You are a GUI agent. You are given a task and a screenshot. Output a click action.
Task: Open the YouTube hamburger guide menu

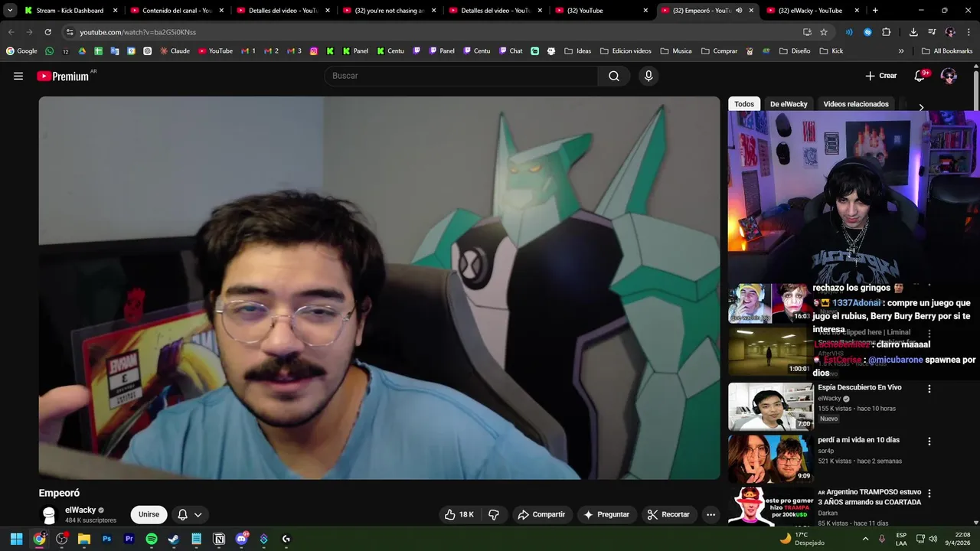tap(18, 76)
